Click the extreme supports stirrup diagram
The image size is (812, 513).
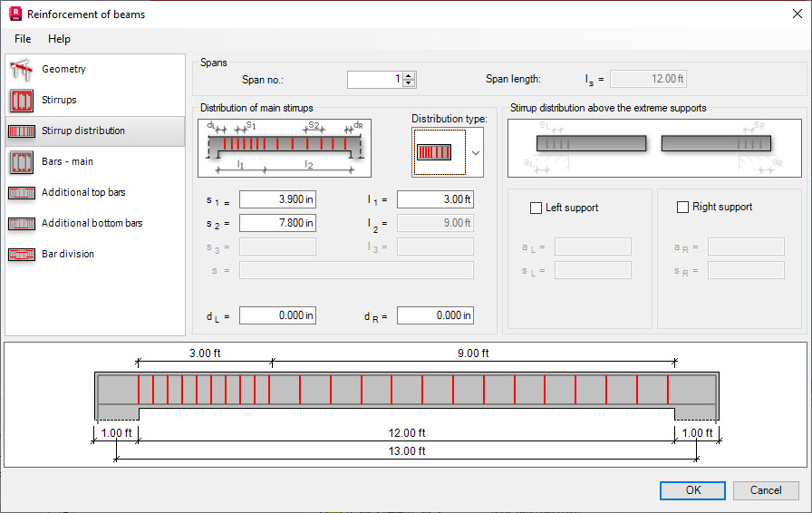click(654, 149)
